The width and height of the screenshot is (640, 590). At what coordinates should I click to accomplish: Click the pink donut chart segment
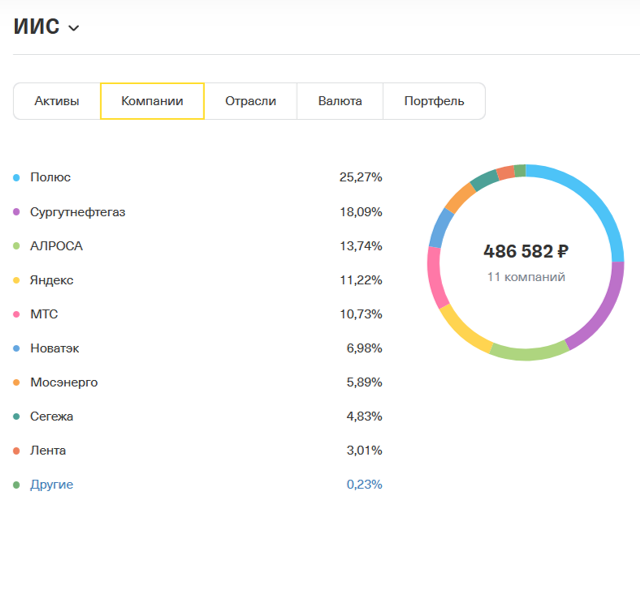pos(436,277)
